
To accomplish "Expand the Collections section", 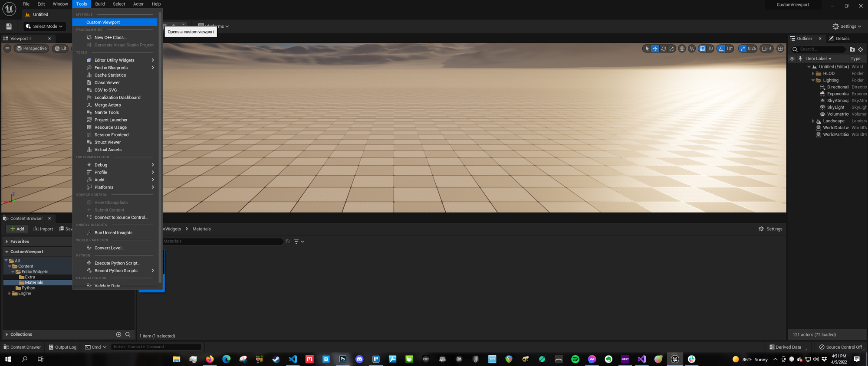I will coord(7,334).
